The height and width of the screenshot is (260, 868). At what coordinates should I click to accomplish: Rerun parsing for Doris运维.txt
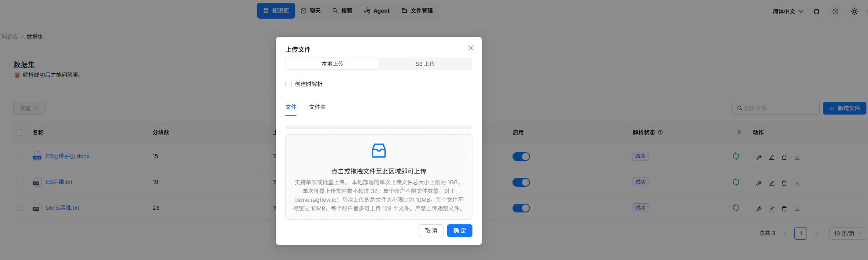[736, 208]
